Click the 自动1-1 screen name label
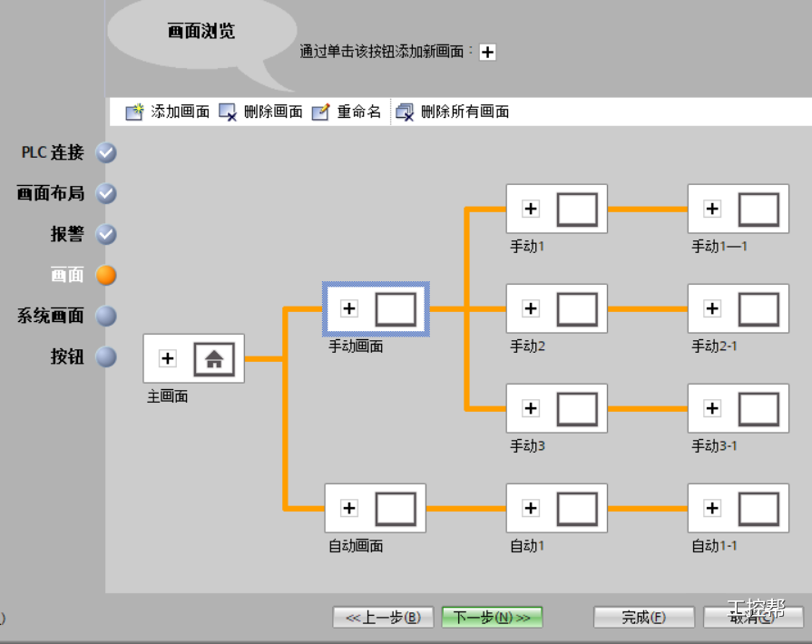The image size is (812, 644). 714,546
